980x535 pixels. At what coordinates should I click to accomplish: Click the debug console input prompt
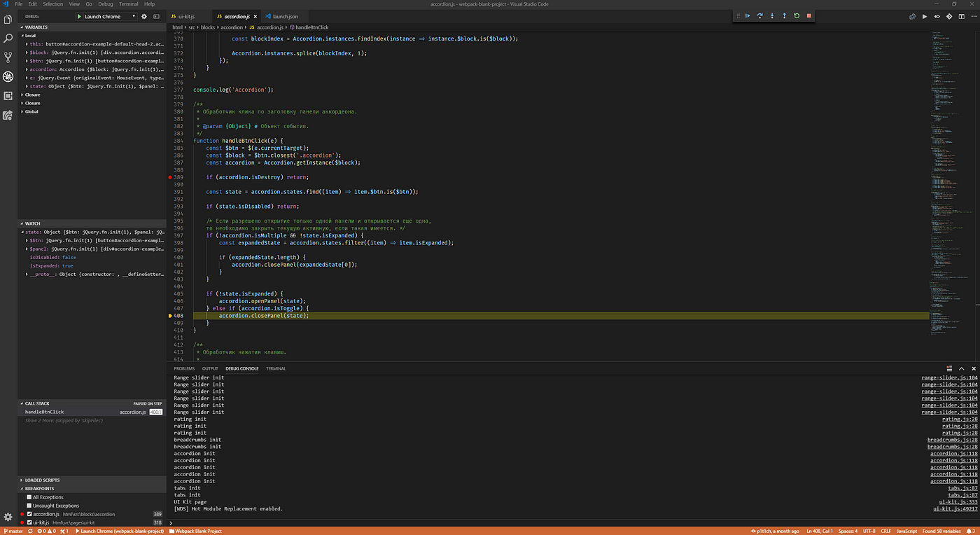point(573,522)
